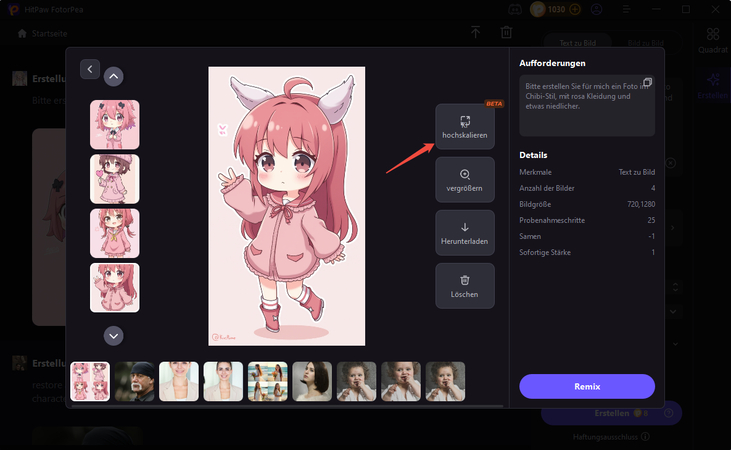Click the main chibi preview image
Image resolution: width=731 pixels, height=450 pixels.
tap(287, 206)
